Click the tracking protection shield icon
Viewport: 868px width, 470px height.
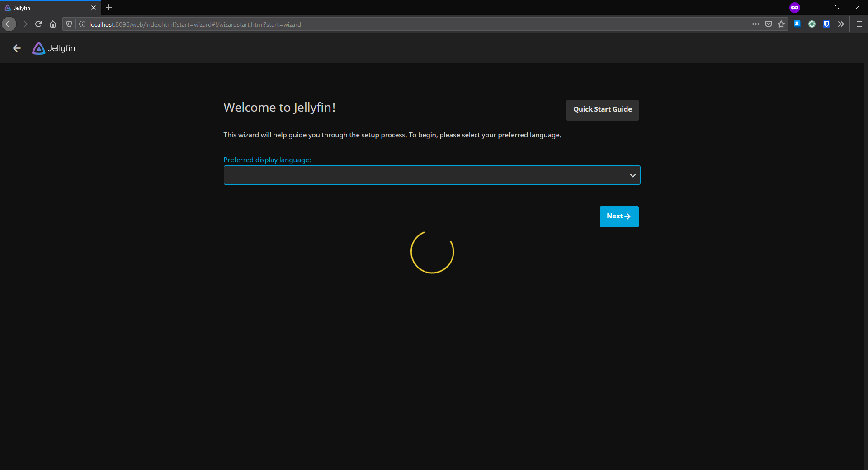coord(69,24)
